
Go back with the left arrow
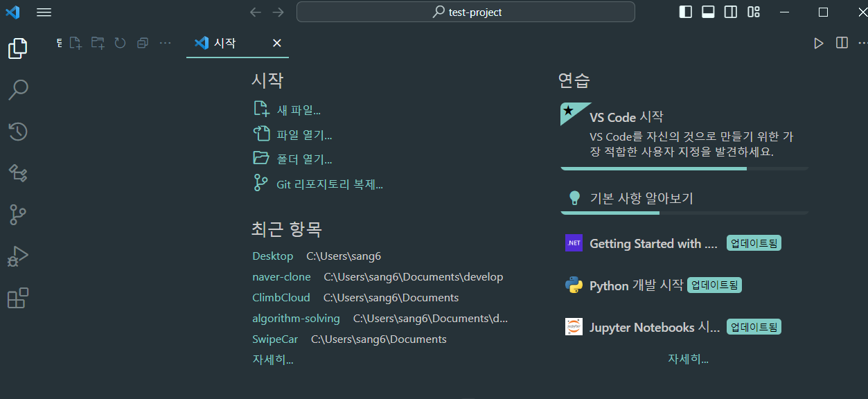click(x=256, y=12)
